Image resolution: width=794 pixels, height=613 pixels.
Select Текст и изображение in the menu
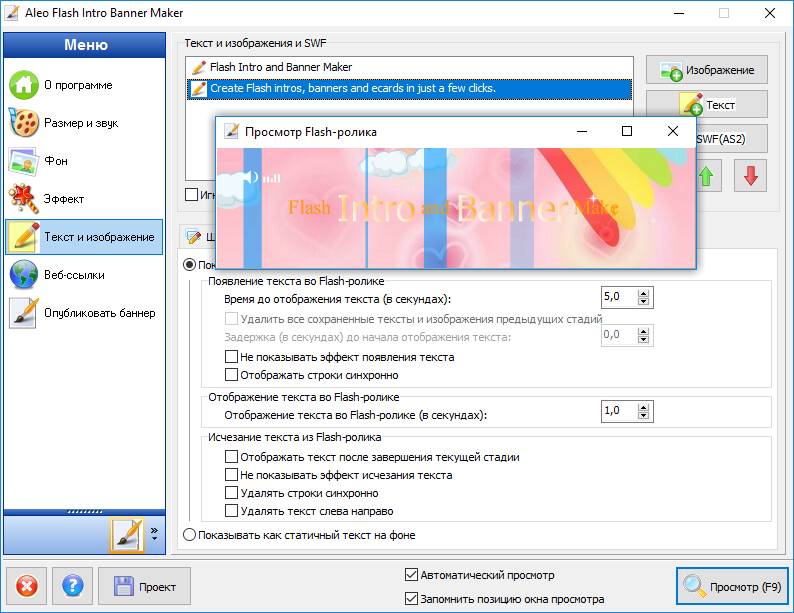coord(84,236)
